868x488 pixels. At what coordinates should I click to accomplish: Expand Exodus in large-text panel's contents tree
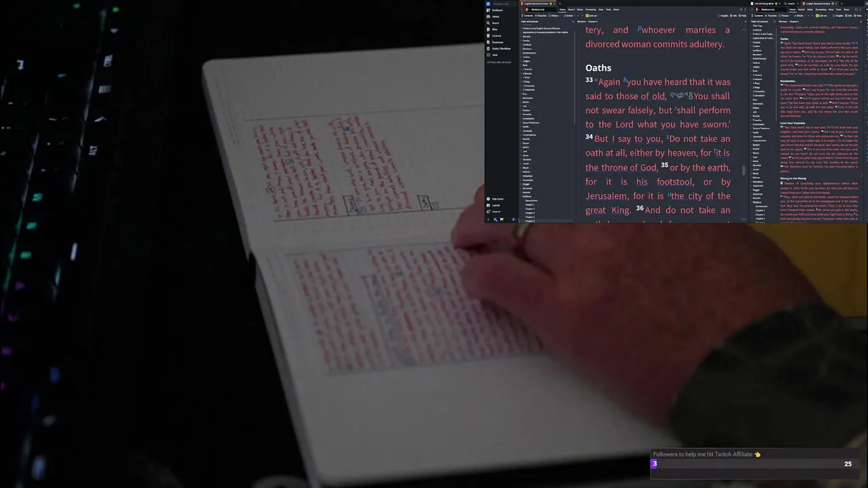click(521, 41)
